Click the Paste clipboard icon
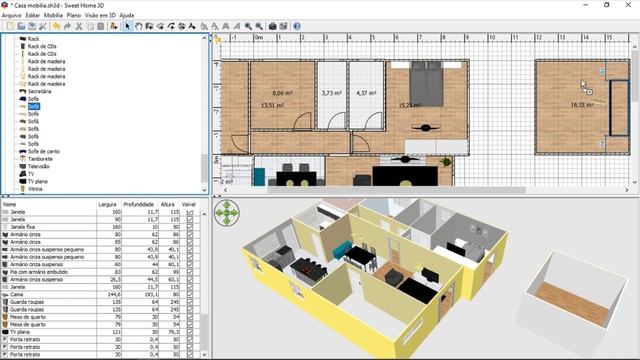Image resolution: width=640 pixels, height=360 pixels. [100, 26]
